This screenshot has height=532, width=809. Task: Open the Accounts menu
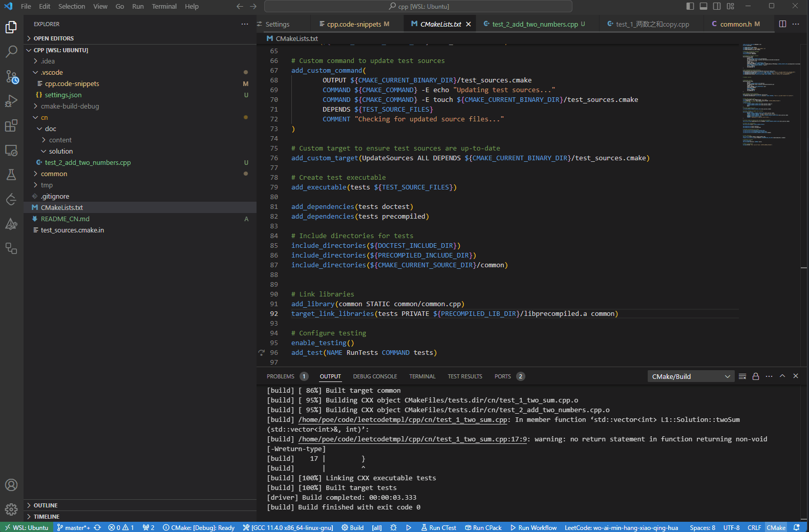pos(11,485)
